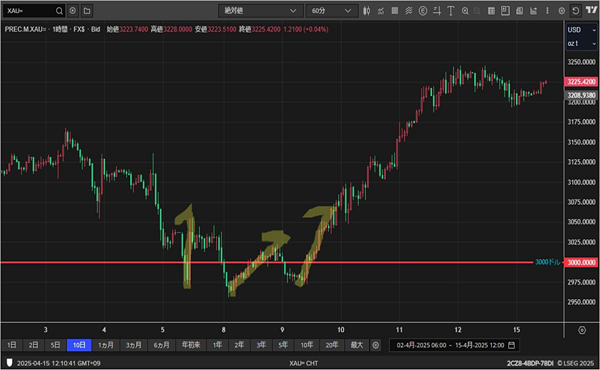This screenshot has width=600, height=370.
Task: Open the USD currency dropdown
Action: coord(581,30)
